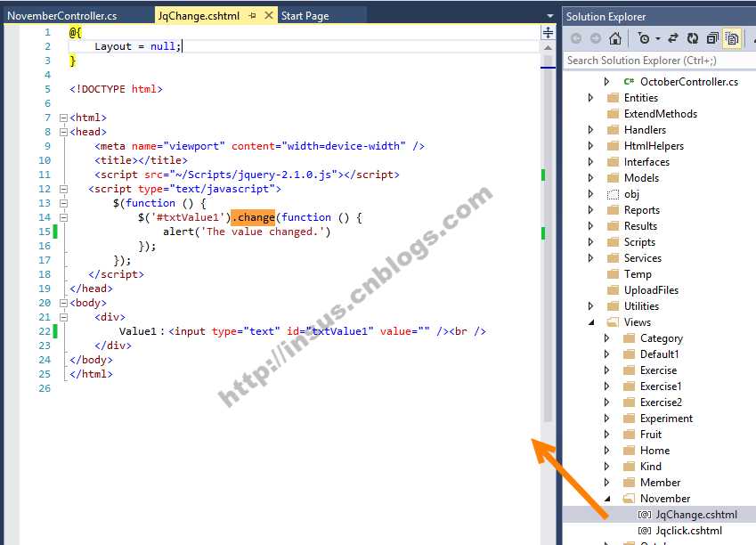This screenshot has width=756, height=545.
Task: Click the Services folder icon
Action: [x=613, y=258]
